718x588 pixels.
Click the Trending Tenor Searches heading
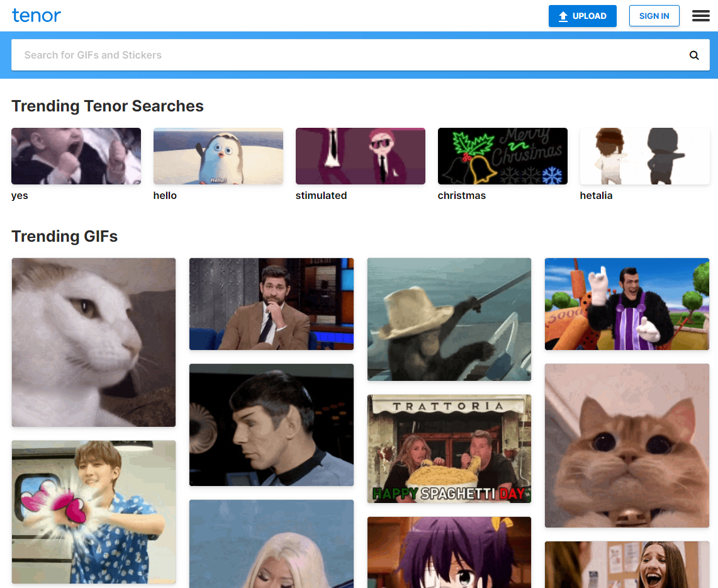(108, 106)
